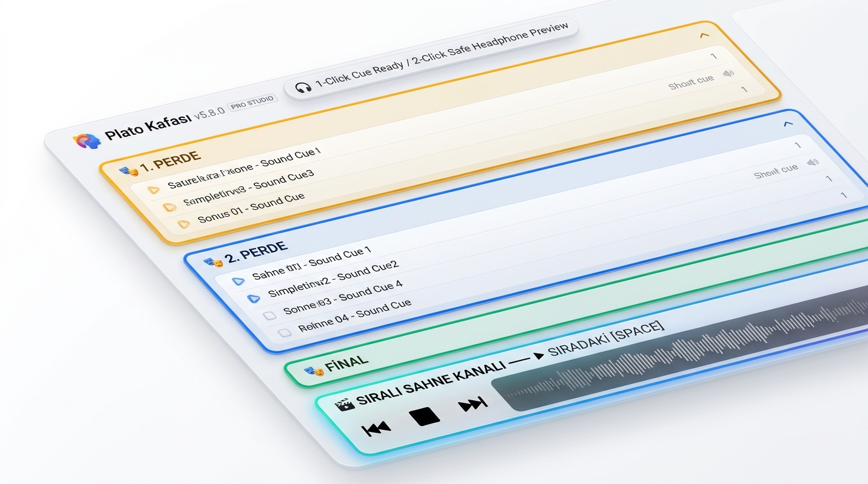Image resolution: width=868 pixels, height=484 pixels.
Task: Select the Sonus 01 - Sound Cue row text
Action: point(251,208)
